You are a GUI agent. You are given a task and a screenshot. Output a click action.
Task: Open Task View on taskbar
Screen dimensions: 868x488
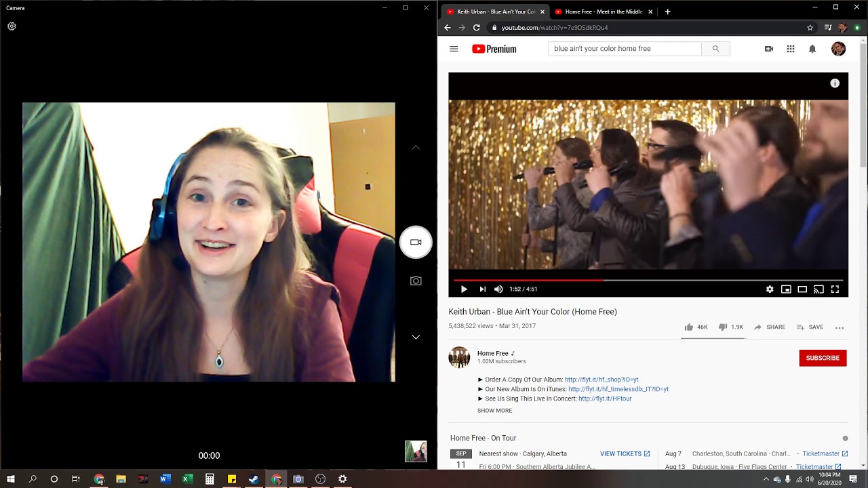pyautogui.click(x=76, y=479)
